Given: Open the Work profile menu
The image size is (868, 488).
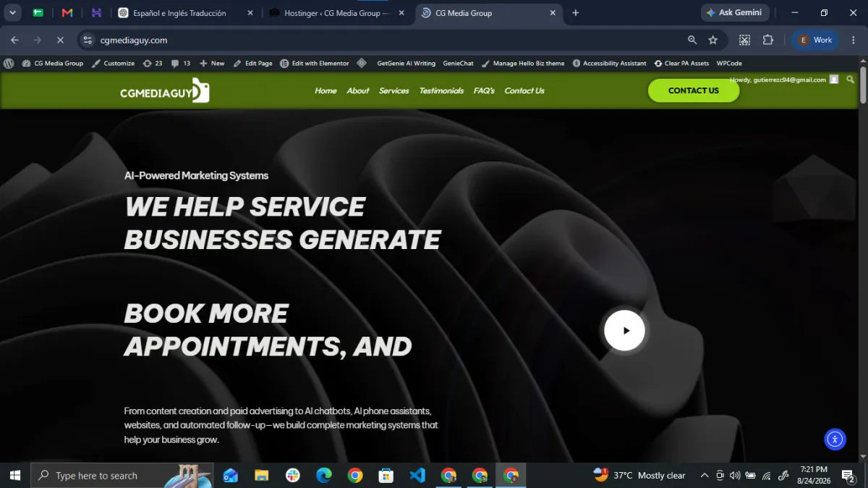Looking at the screenshot, I should (x=815, y=40).
